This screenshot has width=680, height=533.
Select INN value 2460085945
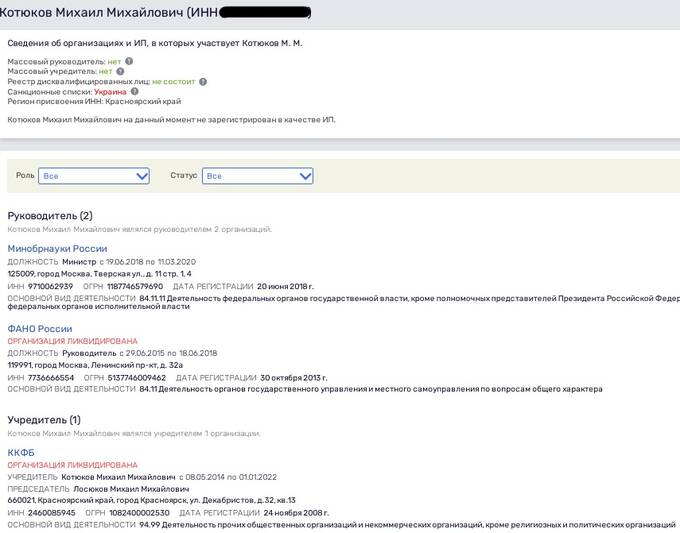click(x=52, y=513)
